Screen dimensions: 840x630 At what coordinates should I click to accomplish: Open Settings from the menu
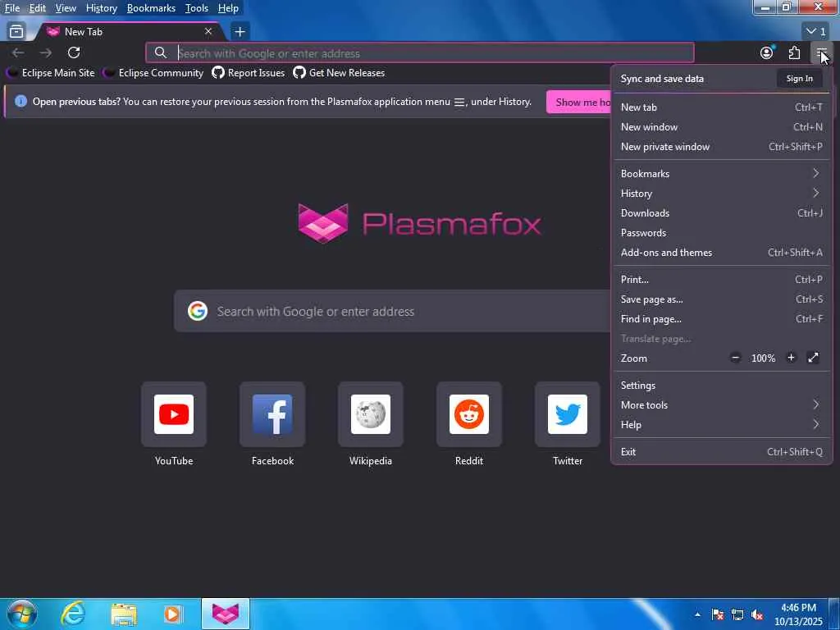tap(722, 386)
